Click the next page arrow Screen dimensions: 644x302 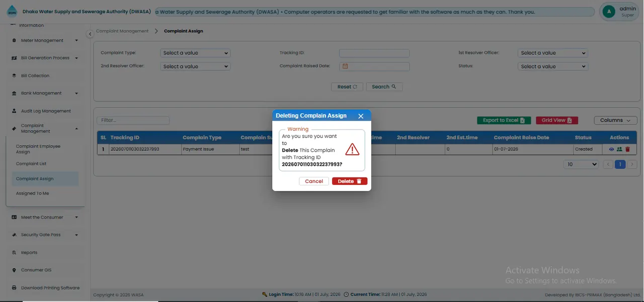[632, 164]
